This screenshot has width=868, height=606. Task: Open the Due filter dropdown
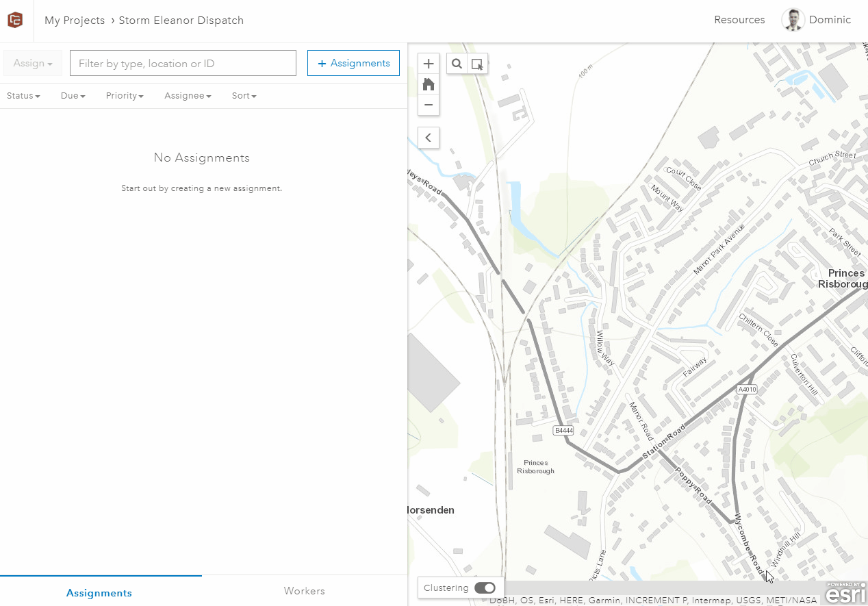(x=73, y=96)
